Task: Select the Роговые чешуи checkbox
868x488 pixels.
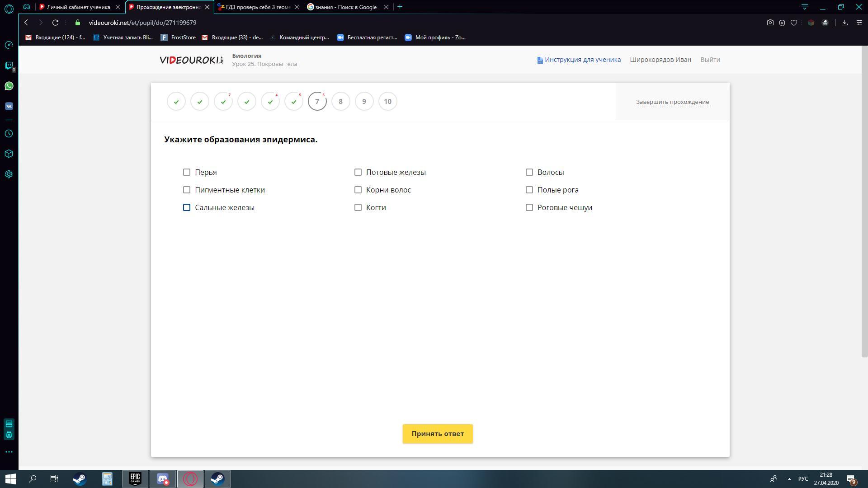Action: pos(529,207)
